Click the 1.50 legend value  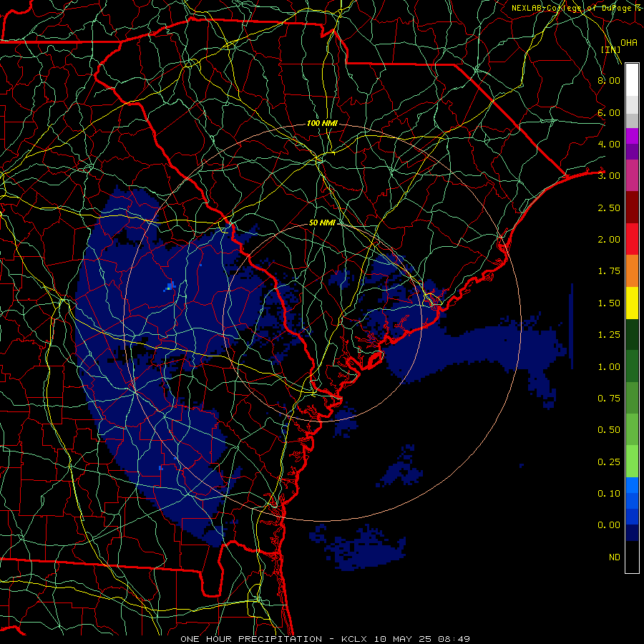(609, 303)
